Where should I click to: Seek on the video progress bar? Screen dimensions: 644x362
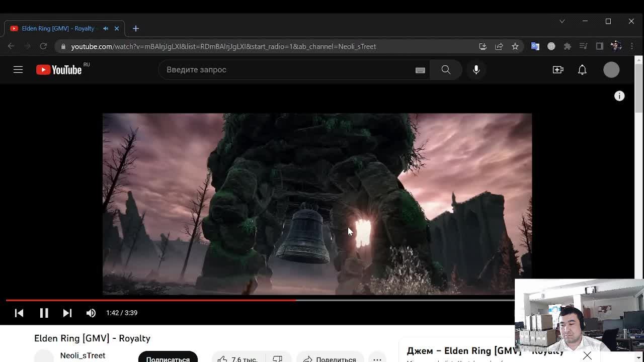coord(260,300)
